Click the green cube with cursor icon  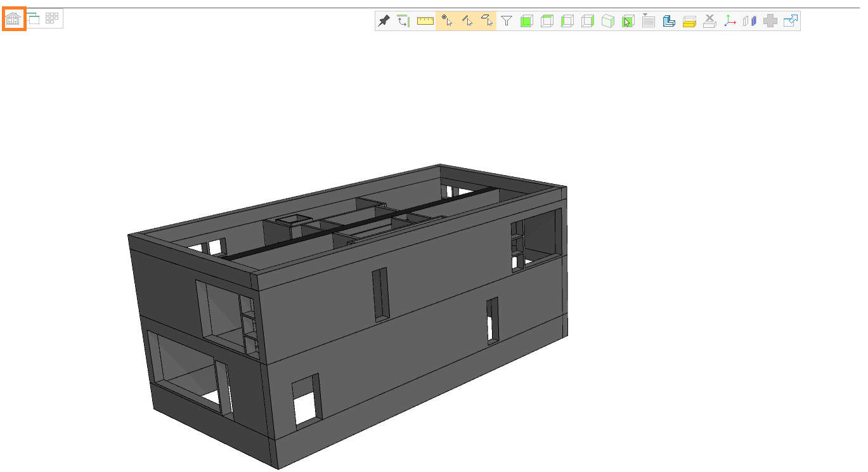click(x=628, y=21)
